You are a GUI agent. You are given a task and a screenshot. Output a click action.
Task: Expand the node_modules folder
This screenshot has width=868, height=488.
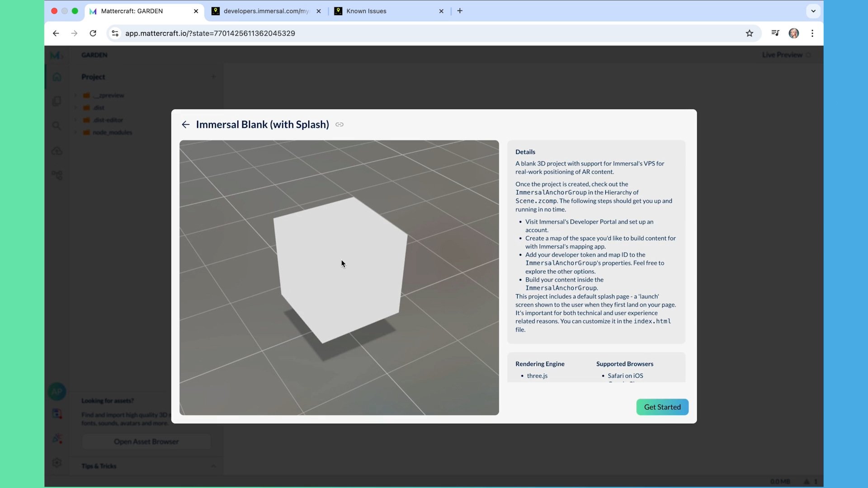[75, 132]
